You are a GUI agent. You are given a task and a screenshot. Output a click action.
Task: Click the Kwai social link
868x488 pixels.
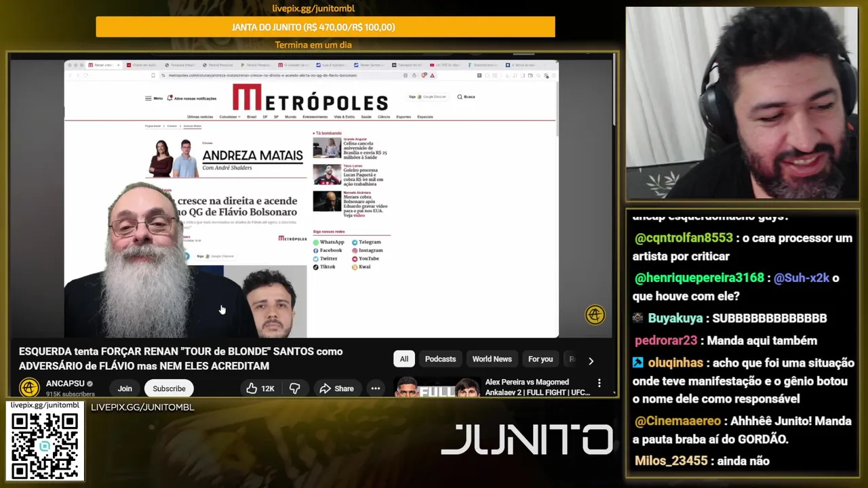(x=361, y=267)
